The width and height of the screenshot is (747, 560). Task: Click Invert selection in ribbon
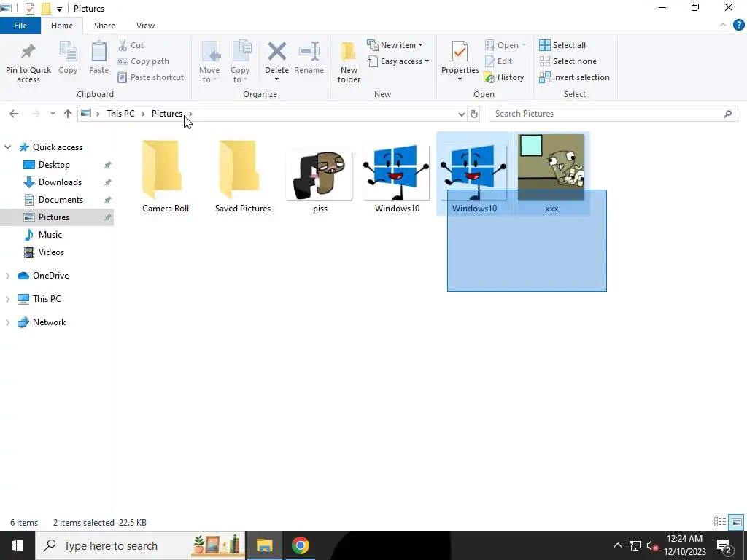(575, 77)
